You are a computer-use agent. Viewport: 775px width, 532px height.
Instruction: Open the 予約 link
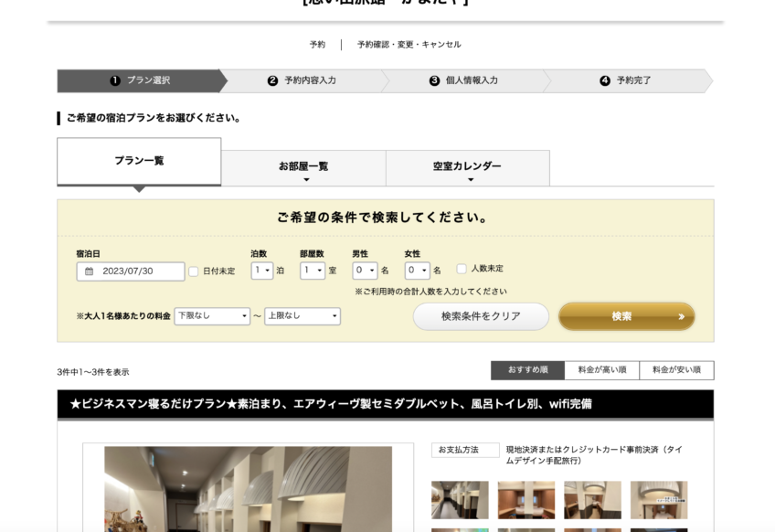pyautogui.click(x=317, y=45)
